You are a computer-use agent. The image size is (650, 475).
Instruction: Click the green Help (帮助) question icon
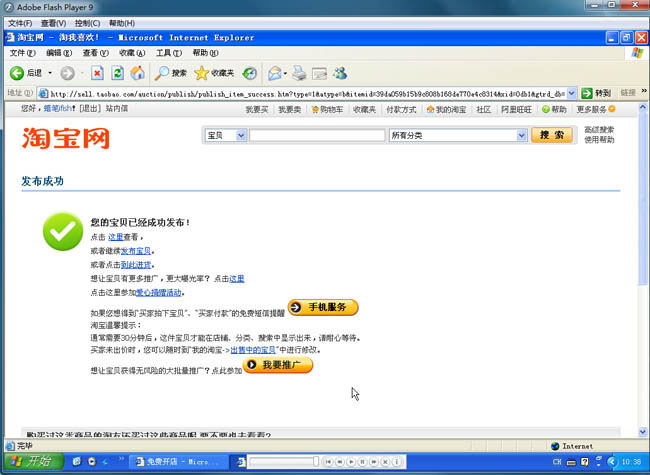546,109
